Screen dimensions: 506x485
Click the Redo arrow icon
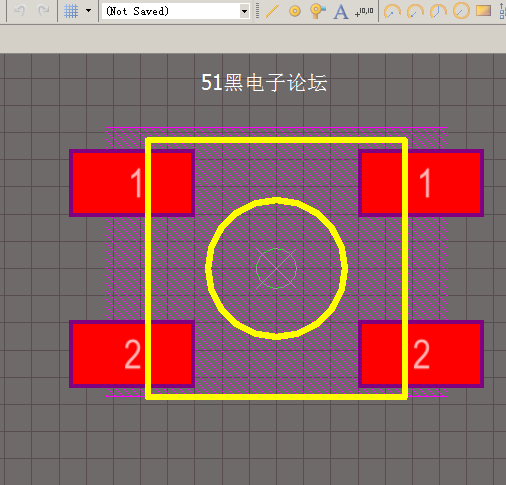pyautogui.click(x=43, y=11)
